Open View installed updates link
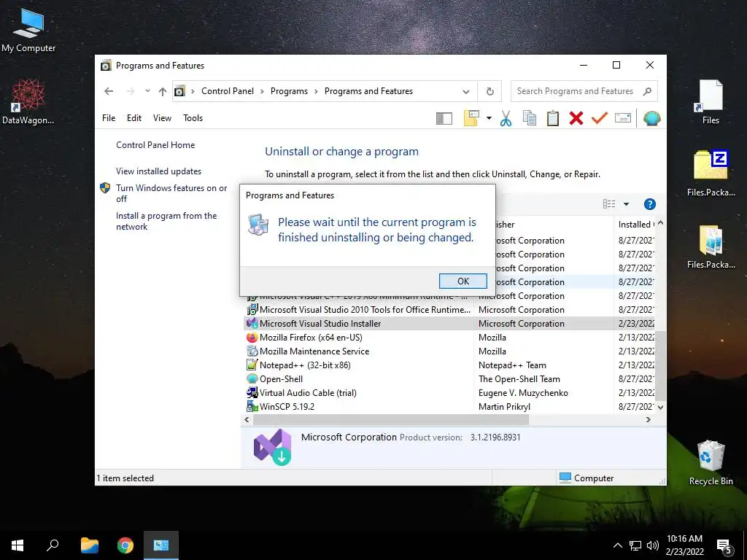This screenshot has width=747, height=560. pyautogui.click(x=158, y=171)
